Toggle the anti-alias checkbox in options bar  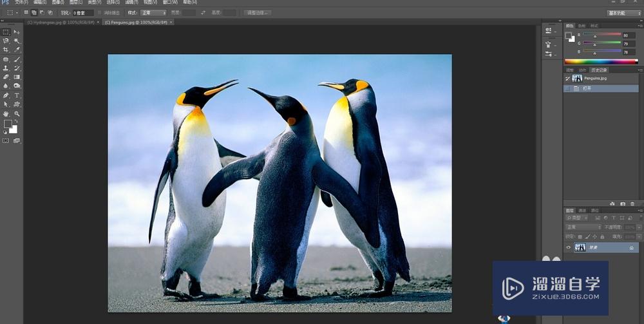(100, 12)
